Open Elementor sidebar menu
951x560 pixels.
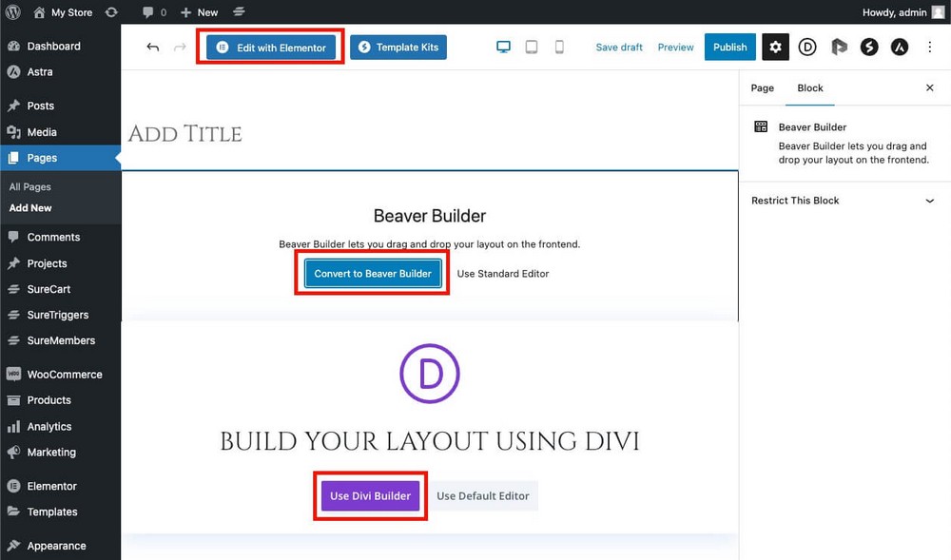click(x=61, y=486)
